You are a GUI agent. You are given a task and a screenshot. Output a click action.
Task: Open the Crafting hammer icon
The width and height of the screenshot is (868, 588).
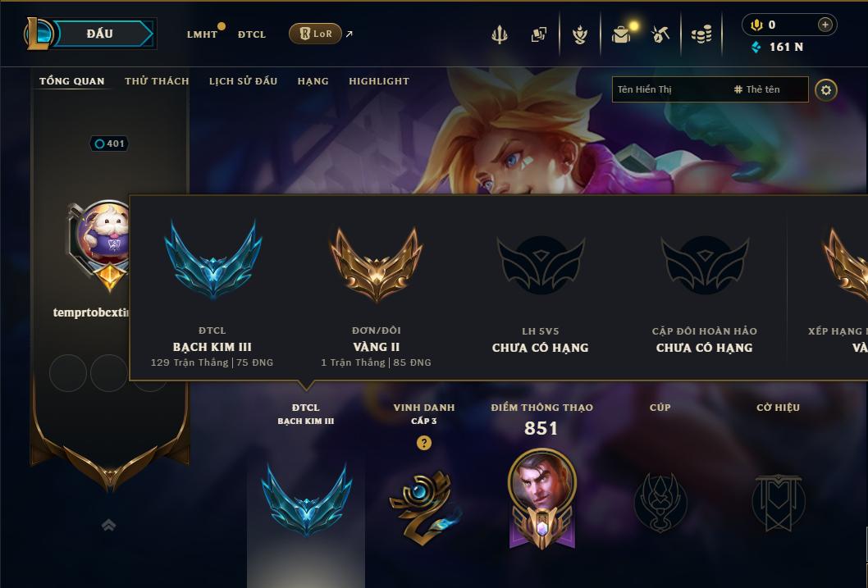coord(660,34)
